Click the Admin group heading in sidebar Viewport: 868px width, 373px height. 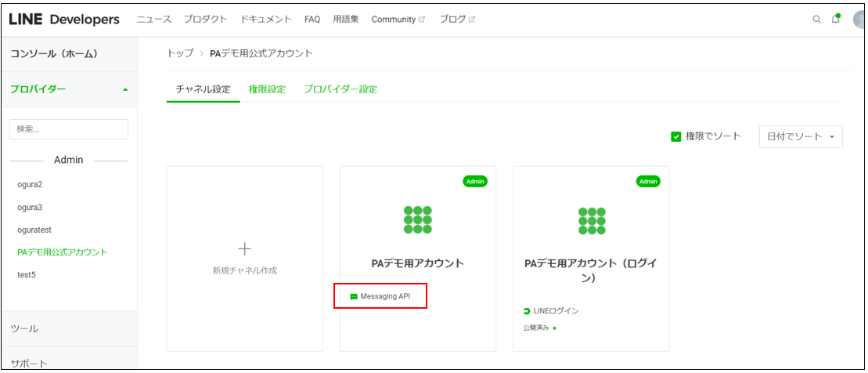[69, 160]
